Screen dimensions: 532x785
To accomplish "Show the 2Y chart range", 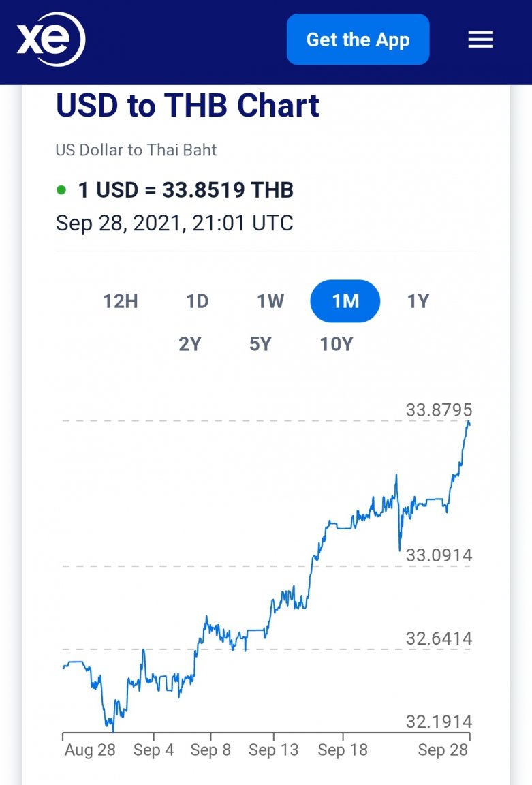I will click(190, 344).
